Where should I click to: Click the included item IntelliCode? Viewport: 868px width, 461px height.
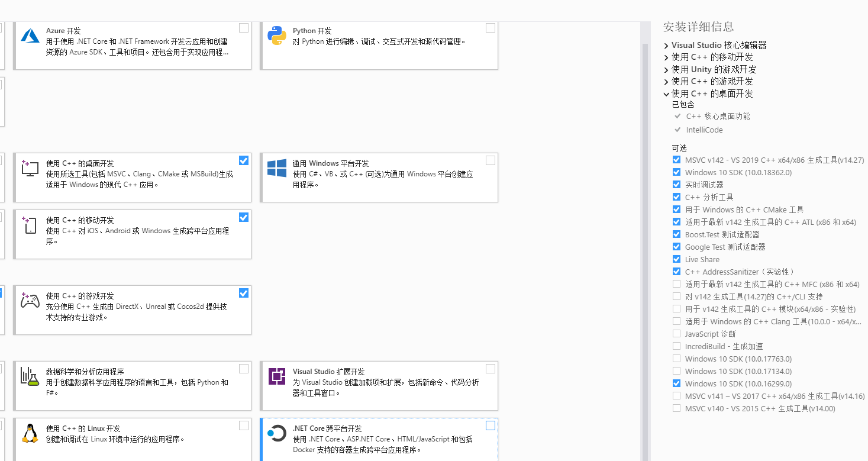click(704, 130)
